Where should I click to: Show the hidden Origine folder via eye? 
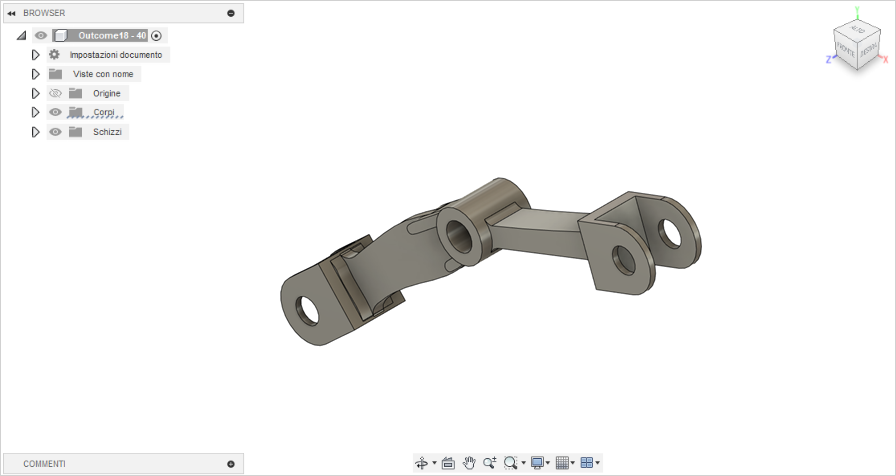(x=55, y=93)
